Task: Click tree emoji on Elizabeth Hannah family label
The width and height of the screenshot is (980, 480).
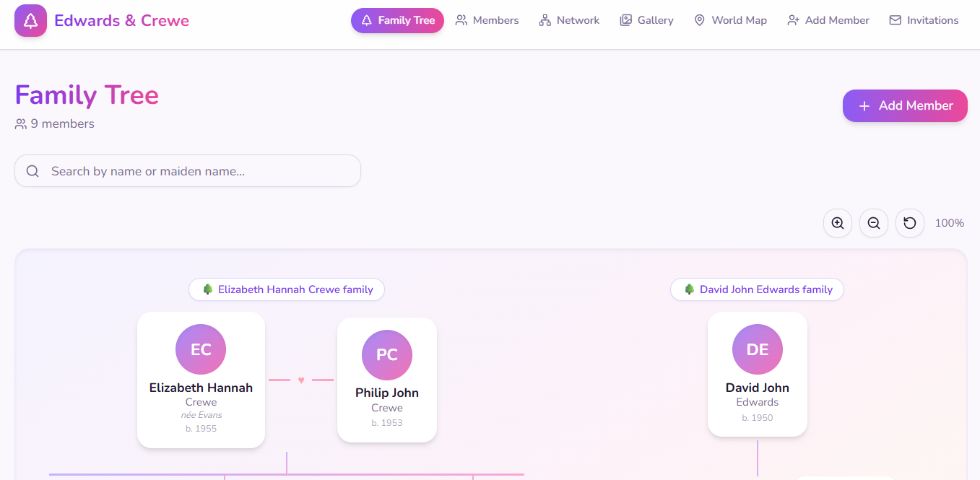Action: pos(207,289)
